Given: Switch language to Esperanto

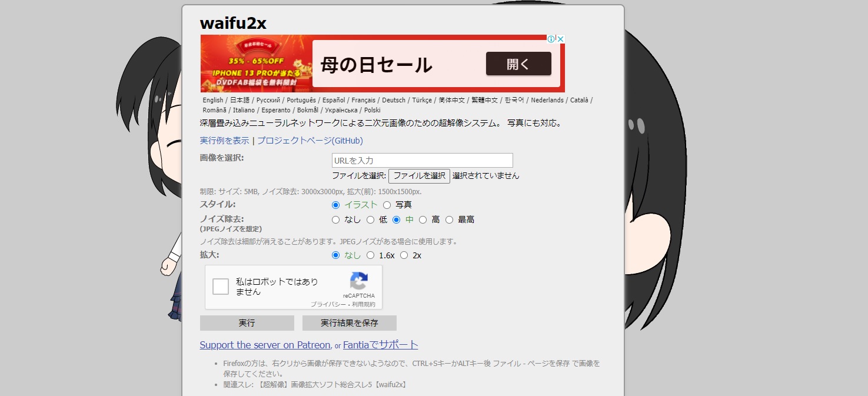Looking at the screenshot, I should tap(275, 110).
